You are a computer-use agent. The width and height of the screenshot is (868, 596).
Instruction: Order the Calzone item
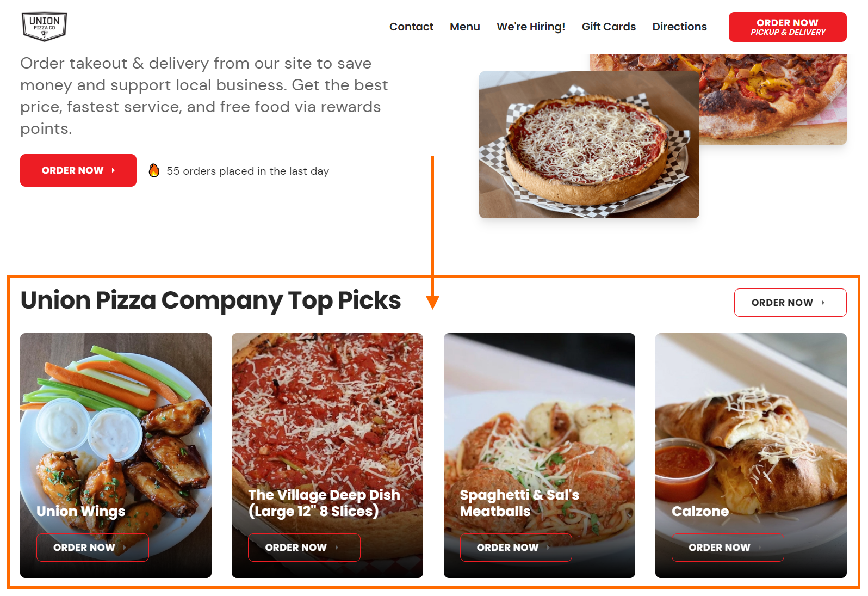(x=728, y=548)
